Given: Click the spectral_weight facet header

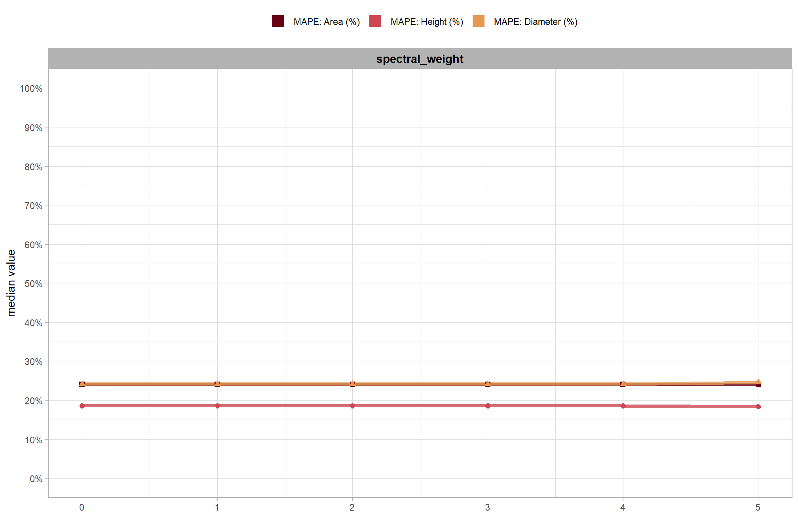Looking at the screenshot, I should (420, 59).
